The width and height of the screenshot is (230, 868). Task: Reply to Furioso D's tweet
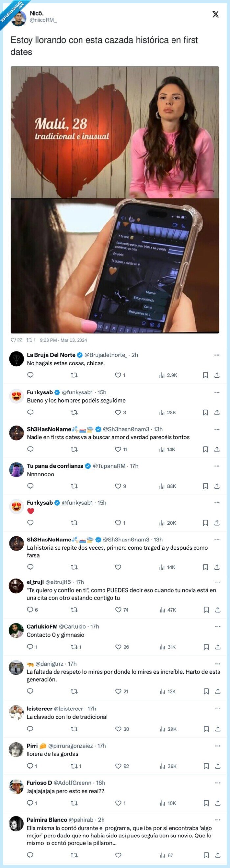[x=30, y=803]
